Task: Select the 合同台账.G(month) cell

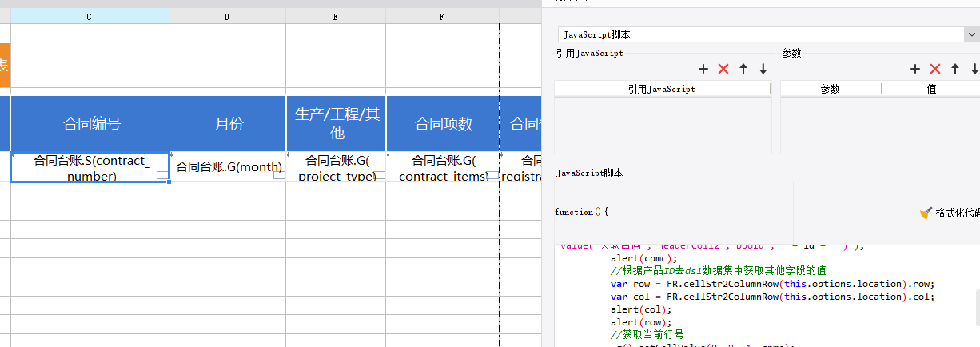Action: (x=227, y=166)
